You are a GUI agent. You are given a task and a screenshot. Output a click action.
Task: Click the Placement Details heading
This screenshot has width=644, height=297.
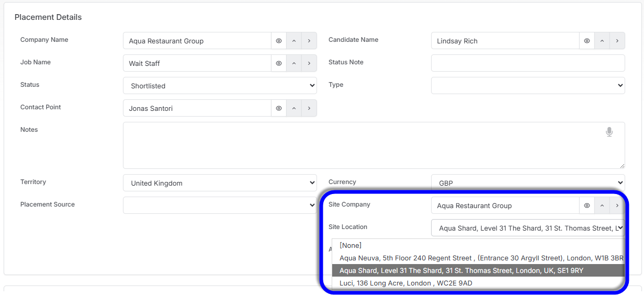click(x=48, y=17)
